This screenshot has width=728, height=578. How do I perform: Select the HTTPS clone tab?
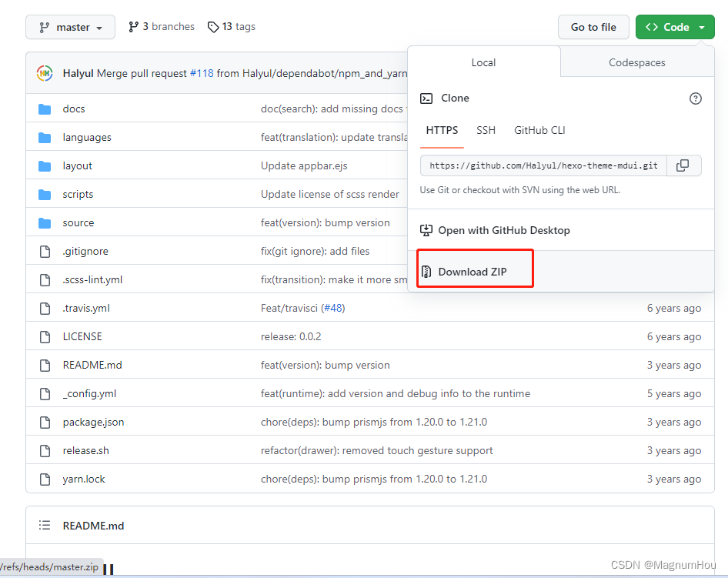pyautogui.click(x=442, y=130)
